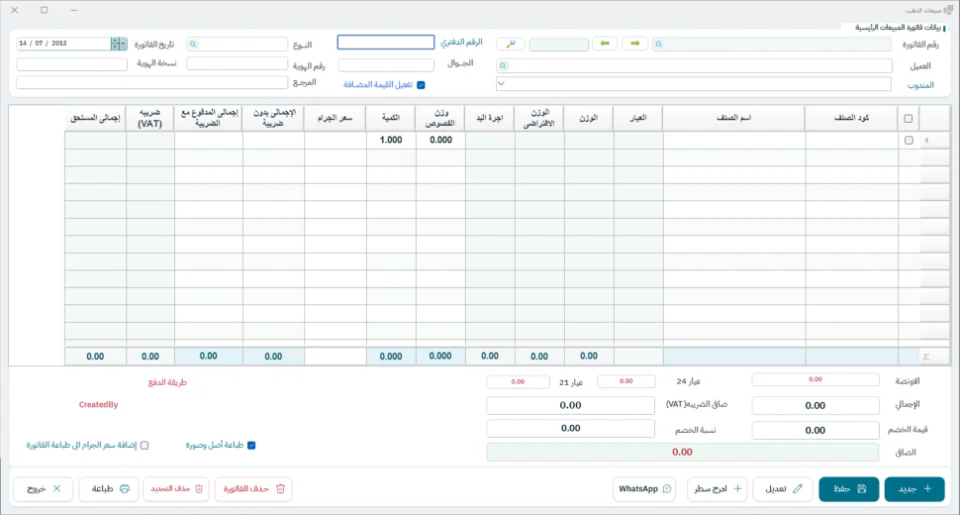Open the invoice date calendar dropdown
The width and height of the screenshot is (960, 515).
tap(123, 43)
